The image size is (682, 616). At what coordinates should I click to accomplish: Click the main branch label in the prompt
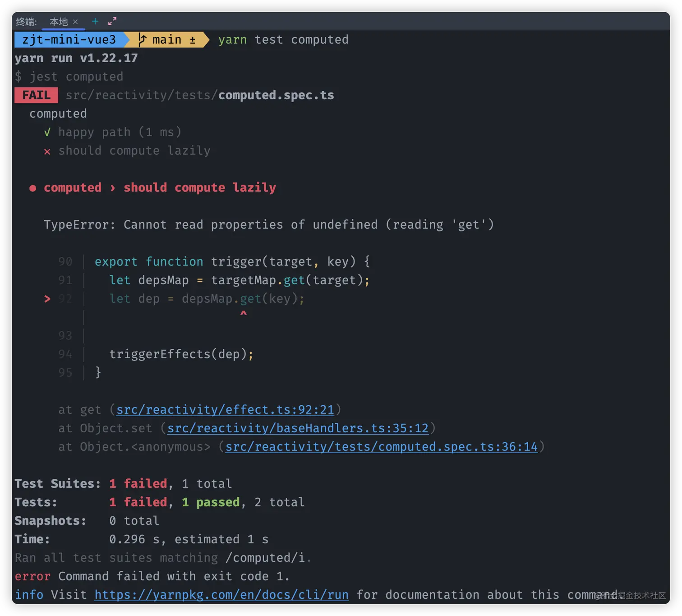(x=167, y=40)
